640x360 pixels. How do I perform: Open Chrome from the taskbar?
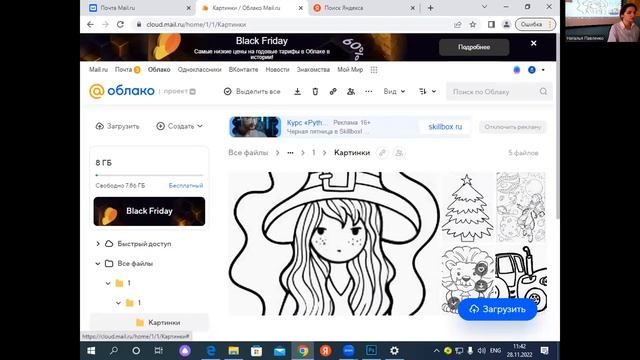[302, 351]
